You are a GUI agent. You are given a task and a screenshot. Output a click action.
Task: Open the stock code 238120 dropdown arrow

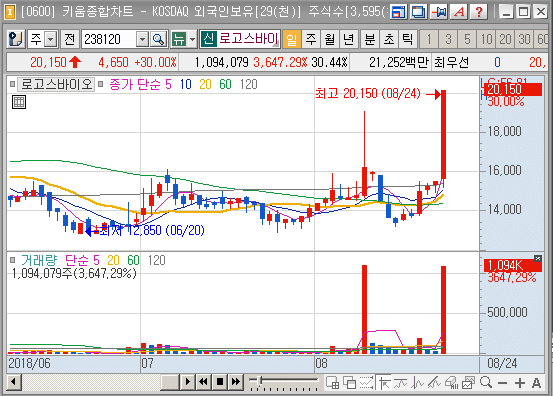(x=142, y=39)
